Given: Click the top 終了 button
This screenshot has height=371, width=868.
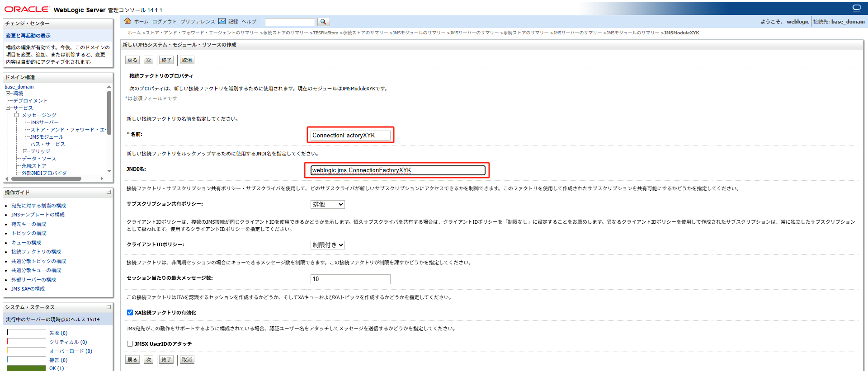Looking at the screenshot, I should click(166, 60).
